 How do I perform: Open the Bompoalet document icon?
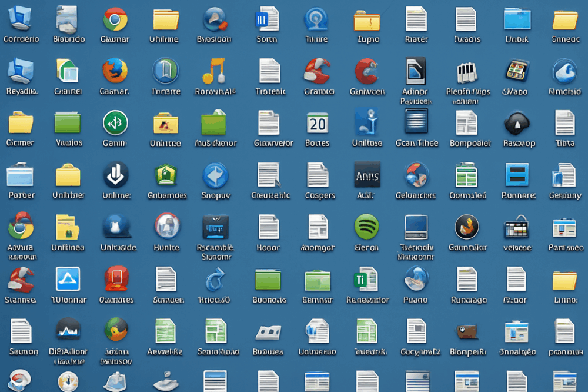[466, 123]
